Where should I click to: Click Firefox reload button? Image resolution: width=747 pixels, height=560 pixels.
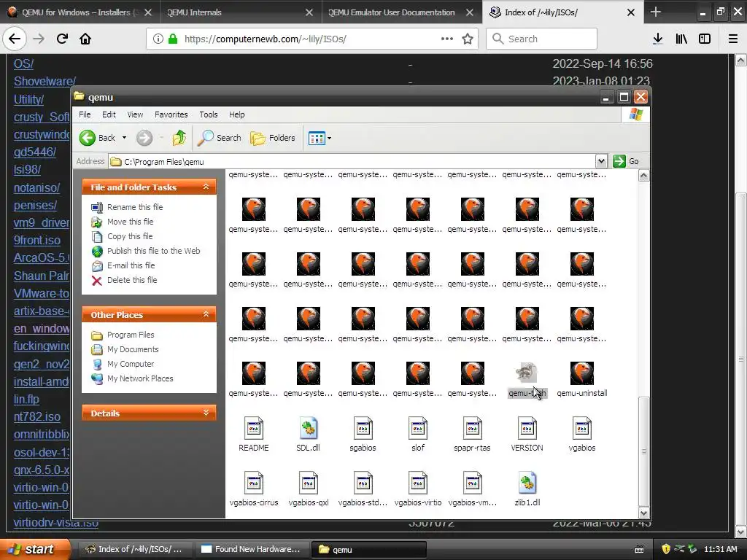[x=62, y=39]
